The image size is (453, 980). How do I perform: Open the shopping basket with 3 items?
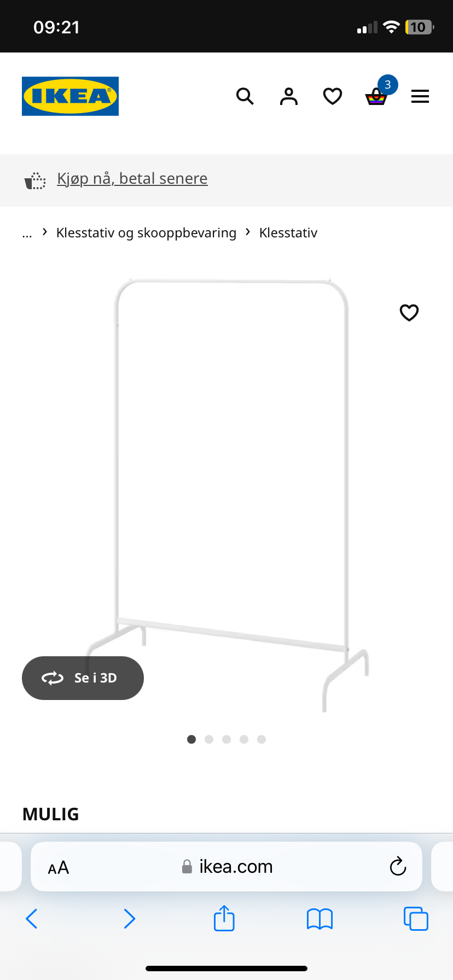[377, 93]
